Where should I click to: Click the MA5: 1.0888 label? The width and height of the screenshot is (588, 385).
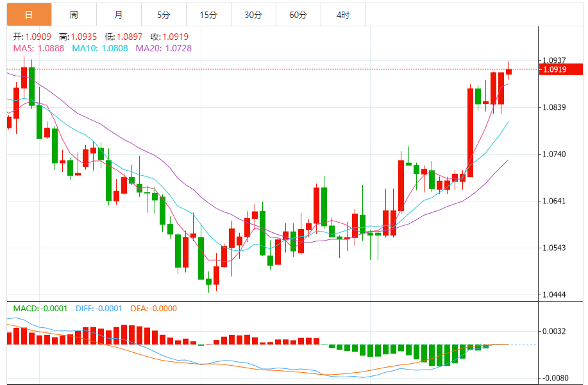38,48
